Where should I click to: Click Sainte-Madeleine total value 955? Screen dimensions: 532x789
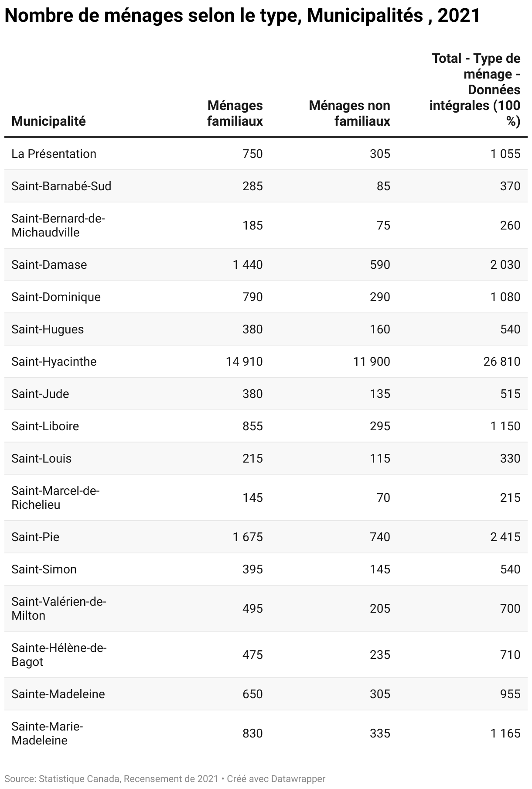[510, 694]
